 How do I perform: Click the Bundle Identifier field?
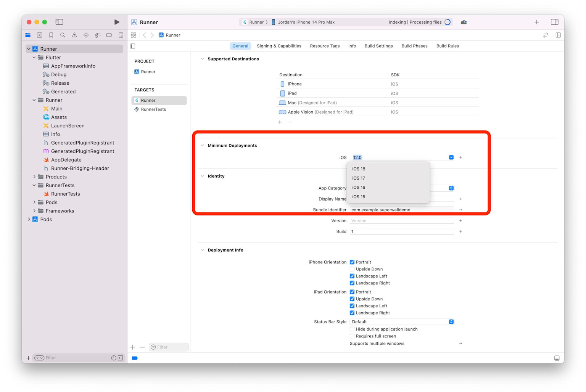click(402, 210)
